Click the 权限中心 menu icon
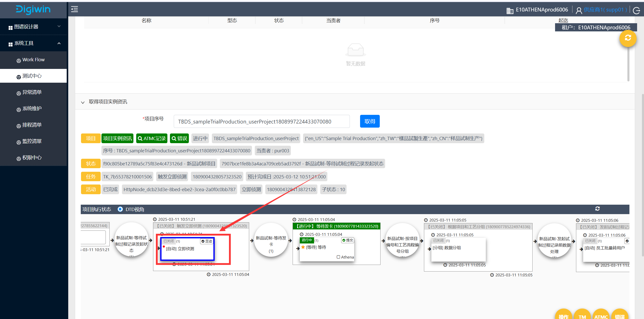The height and width of the screenshot is (319, 644). click(19, 158)
